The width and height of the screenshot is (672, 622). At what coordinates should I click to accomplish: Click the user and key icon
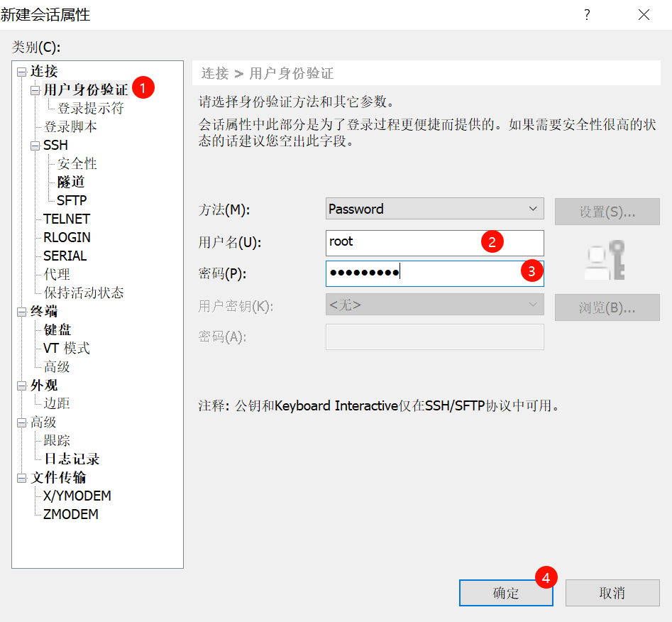coord(605,260)
